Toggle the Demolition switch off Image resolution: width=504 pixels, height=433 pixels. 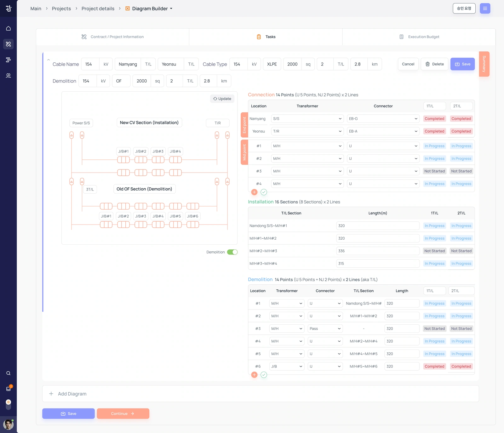coord(232,252)
